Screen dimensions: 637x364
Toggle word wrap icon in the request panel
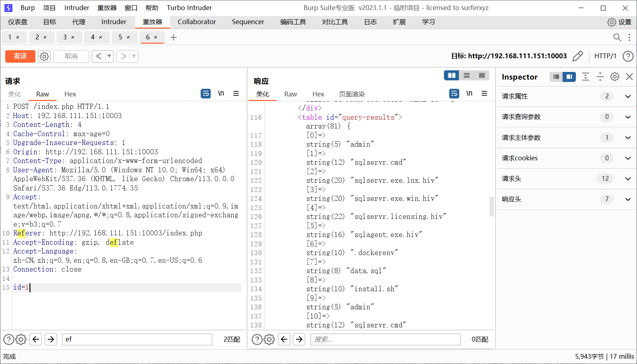(205, 94)
